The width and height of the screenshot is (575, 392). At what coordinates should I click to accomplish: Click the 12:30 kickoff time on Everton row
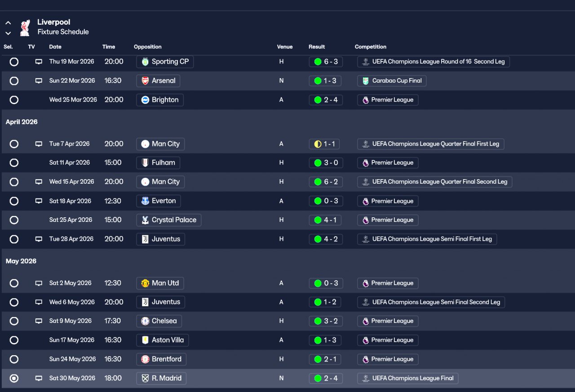113,201
